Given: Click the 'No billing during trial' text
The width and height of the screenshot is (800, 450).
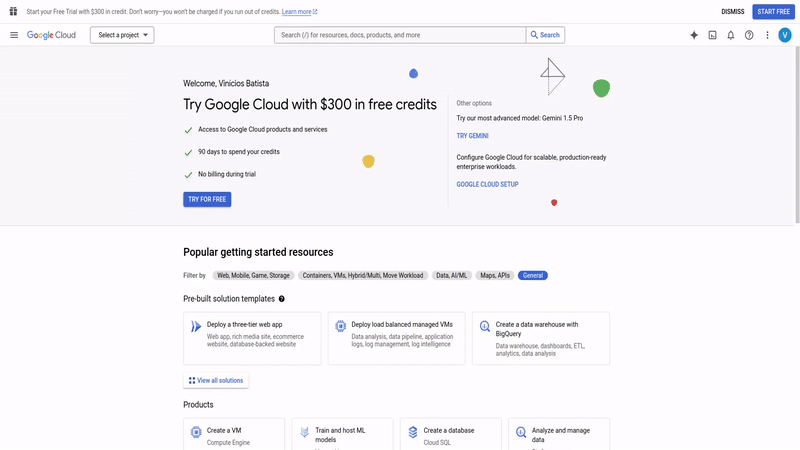Looking at the screenshot, I should coord(227,174).
